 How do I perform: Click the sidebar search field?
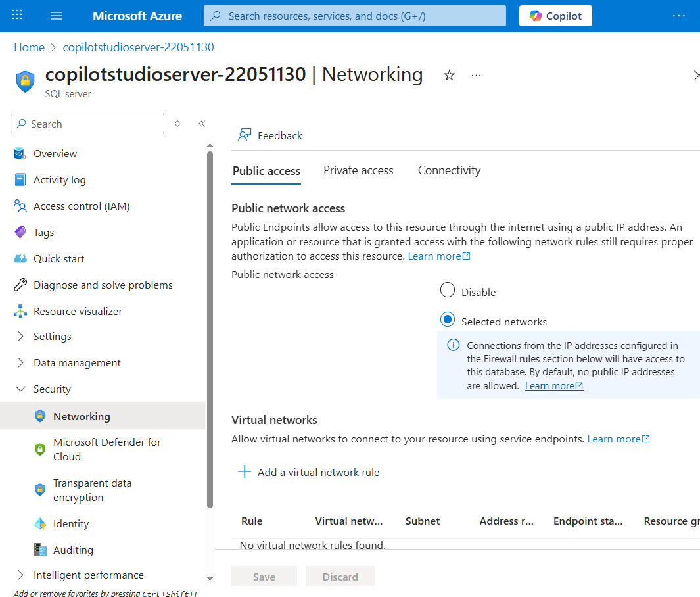click(87, 124)
